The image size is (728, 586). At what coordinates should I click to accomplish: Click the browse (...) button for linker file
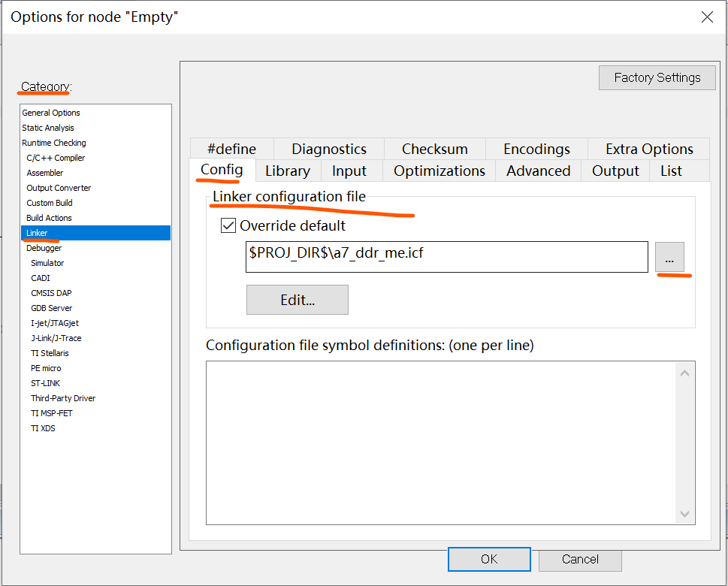pos(669,258)
